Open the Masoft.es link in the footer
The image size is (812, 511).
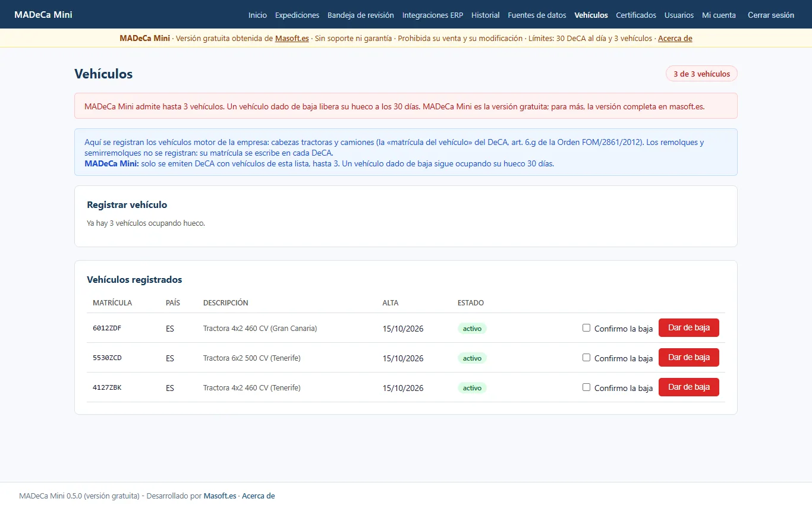tap(220, 496)
